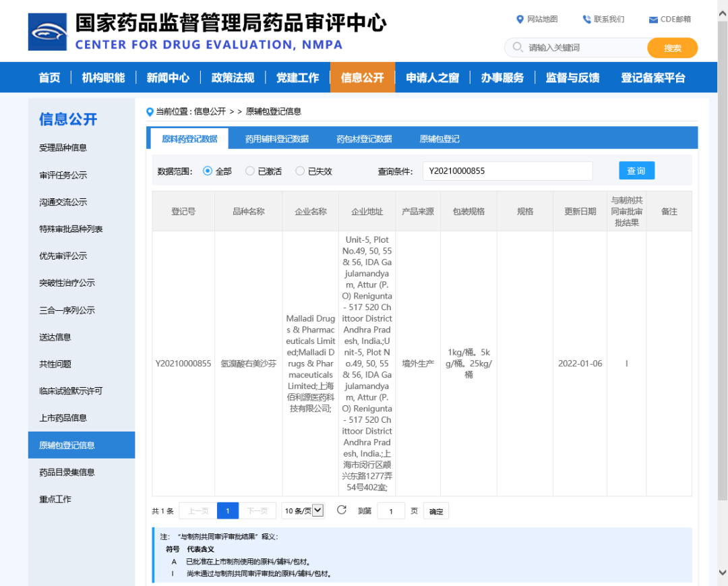
Task: Click the 查询条件 input field
Action: [507, 171]
